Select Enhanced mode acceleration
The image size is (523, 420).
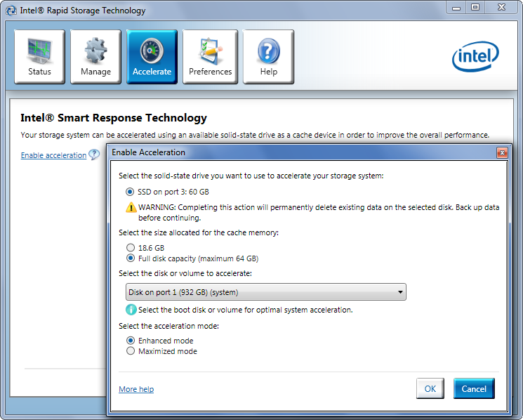[x=130, y=341]
